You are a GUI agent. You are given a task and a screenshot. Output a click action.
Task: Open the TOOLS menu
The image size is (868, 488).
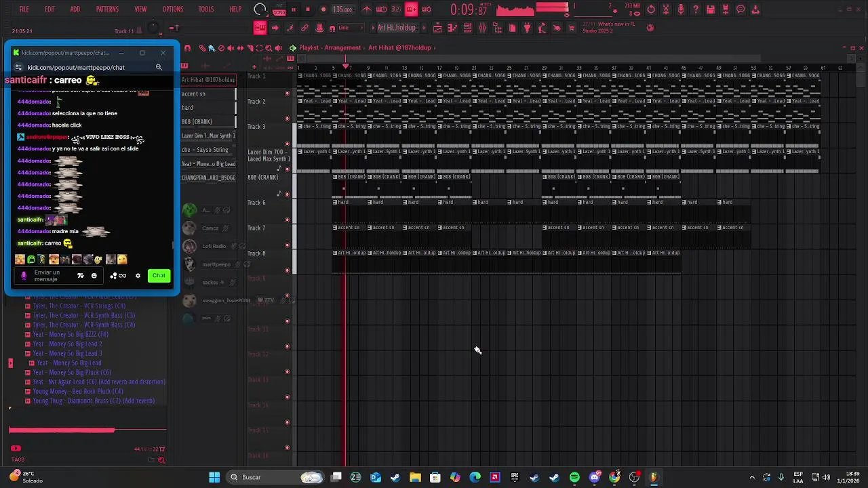[x=206, y=9]
